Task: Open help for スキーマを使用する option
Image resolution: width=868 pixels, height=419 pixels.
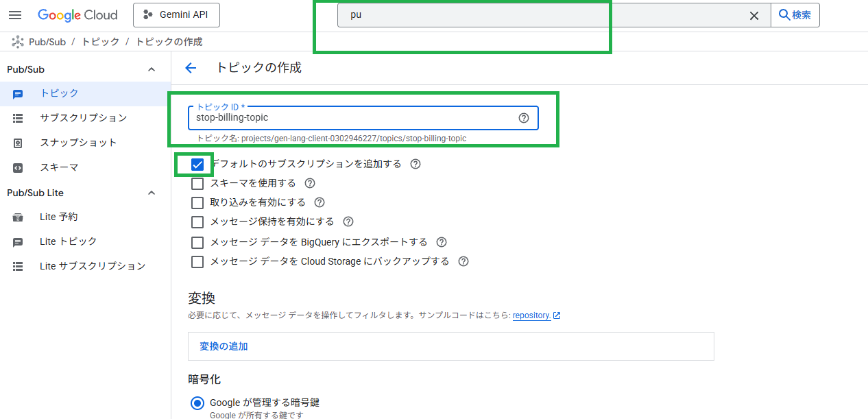Action: (x=310, y=183)
